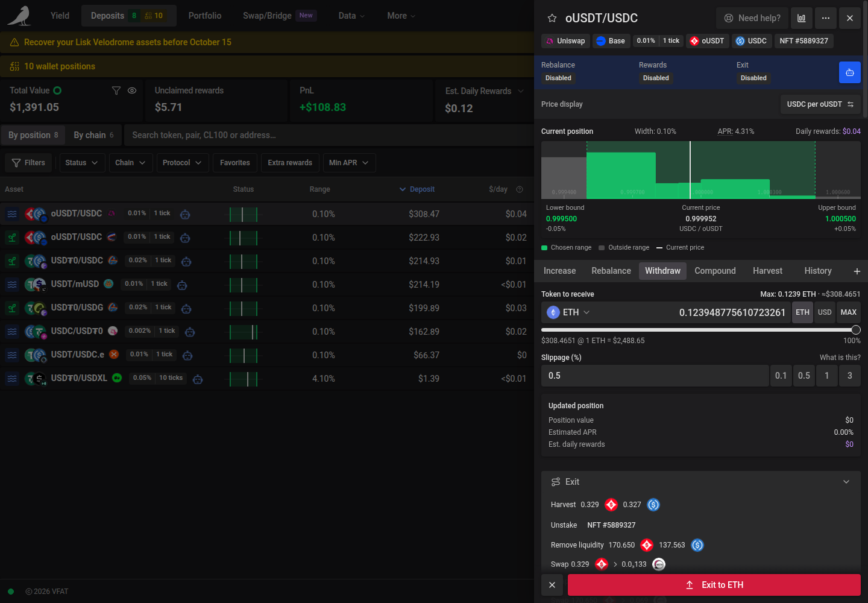
Task: Open the three-dots more options menu
Action: coord(826,18)
